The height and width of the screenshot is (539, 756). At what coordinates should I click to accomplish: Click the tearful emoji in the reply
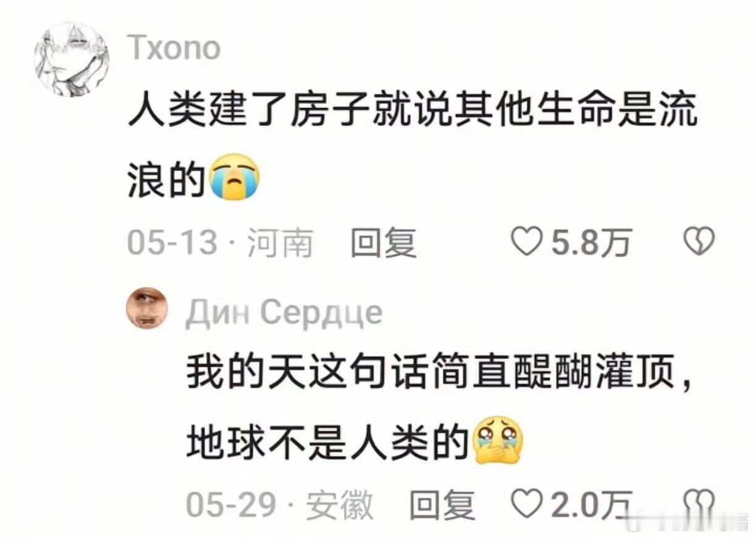coord(497,439)
